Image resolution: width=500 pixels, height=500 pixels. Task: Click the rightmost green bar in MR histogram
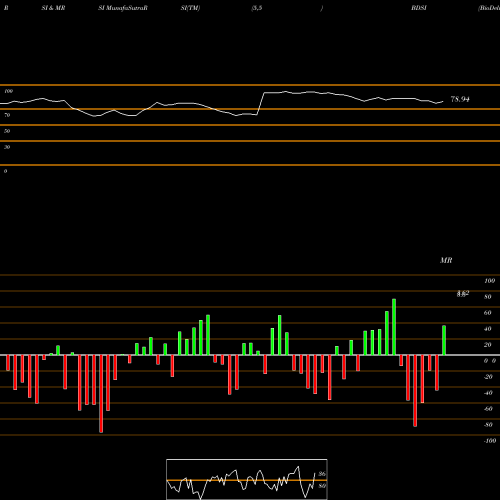click(444, 340)
